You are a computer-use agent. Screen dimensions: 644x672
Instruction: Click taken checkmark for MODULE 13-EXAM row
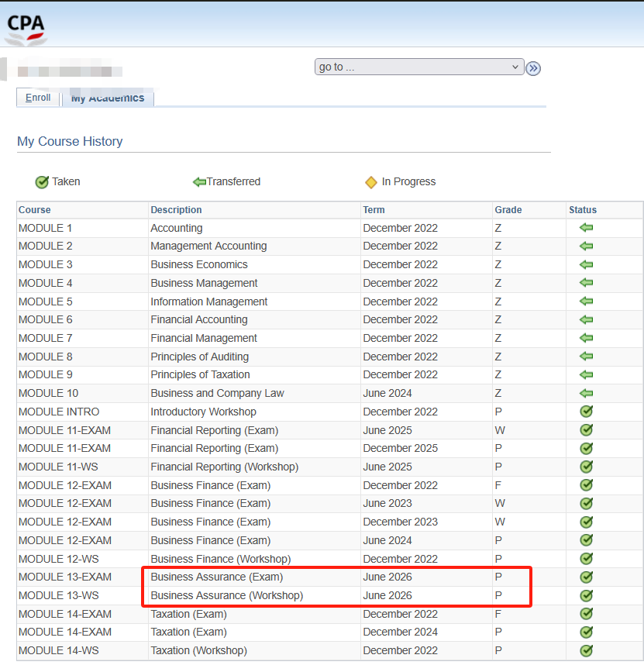(586, 577)
